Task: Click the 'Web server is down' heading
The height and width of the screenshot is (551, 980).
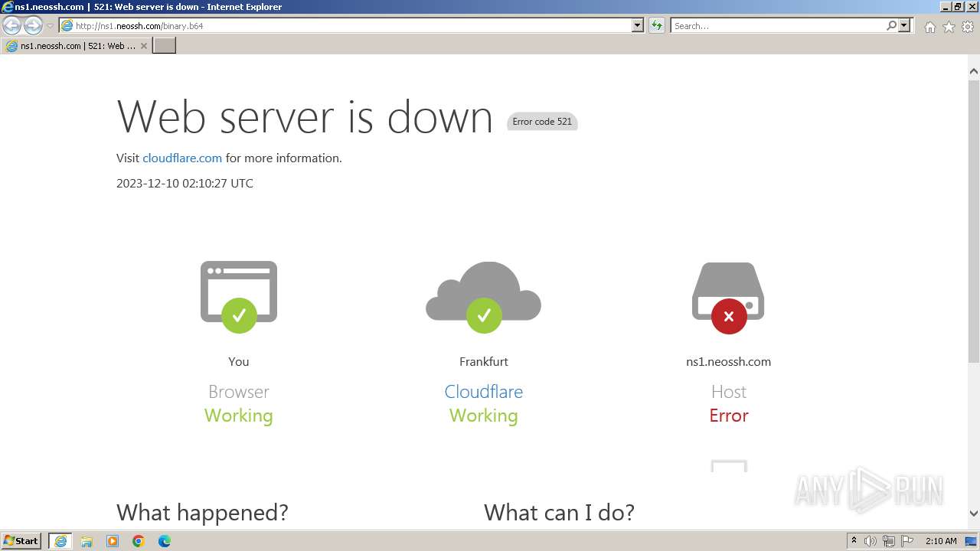Action: (305, 116)
